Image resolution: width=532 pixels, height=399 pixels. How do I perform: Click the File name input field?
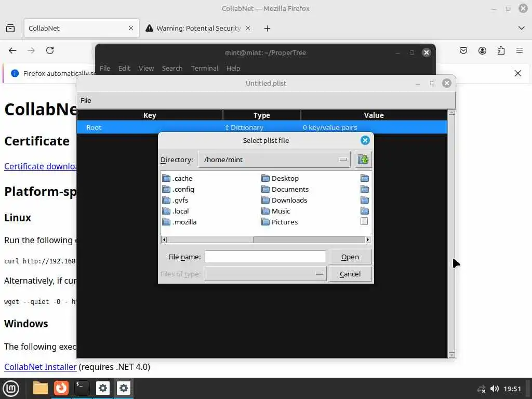point(265,257)
